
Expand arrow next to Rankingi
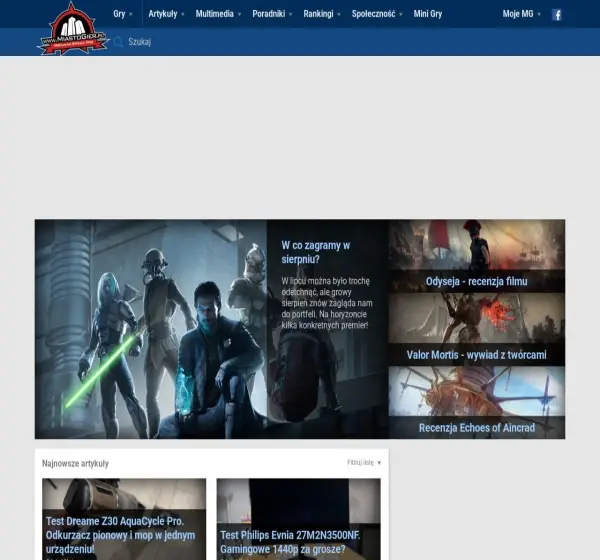point(339,15)
